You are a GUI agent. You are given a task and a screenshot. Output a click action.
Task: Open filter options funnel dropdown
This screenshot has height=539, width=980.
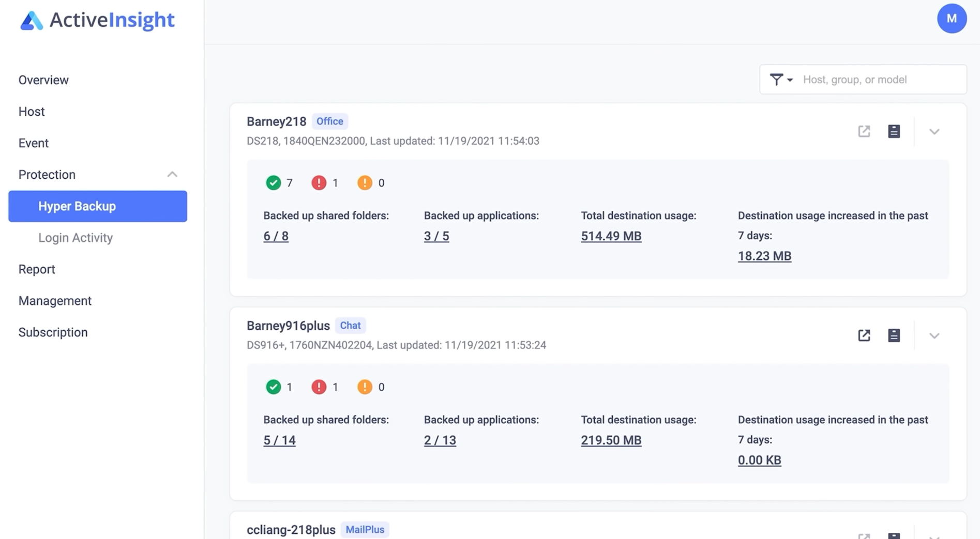click(781, 80)
